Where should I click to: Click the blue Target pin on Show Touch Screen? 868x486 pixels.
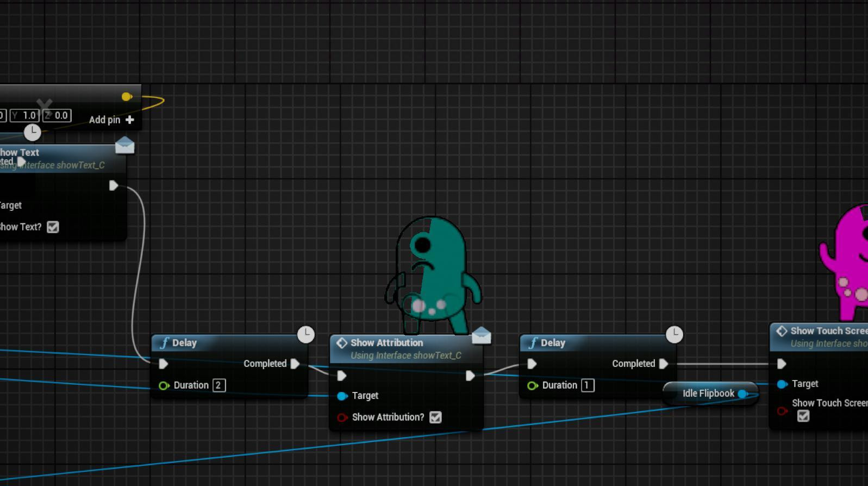782,384
